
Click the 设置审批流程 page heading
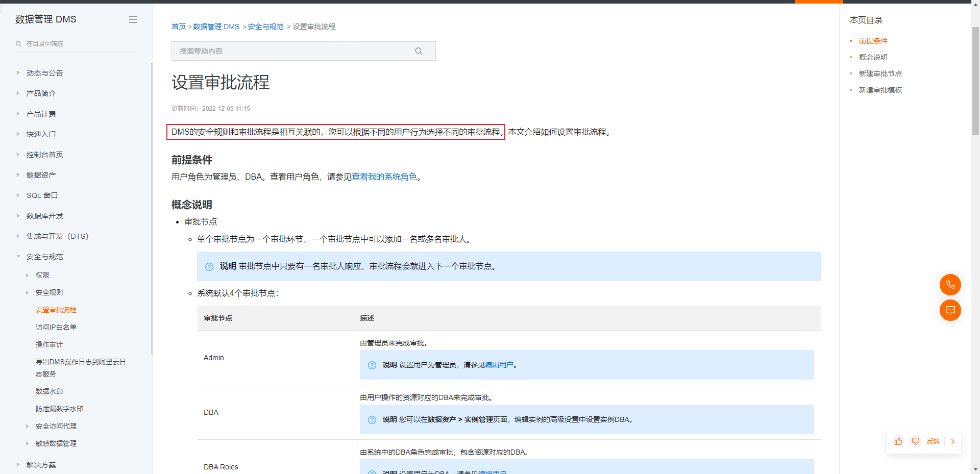[x=220, y=82]
